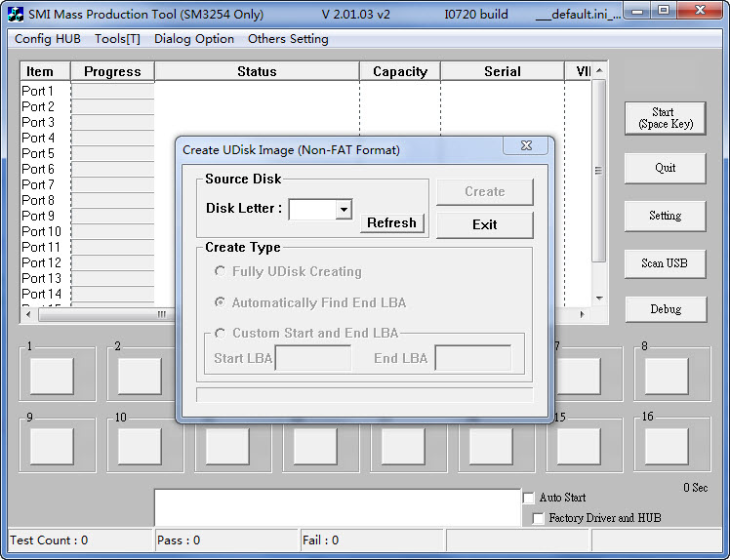Click port slot 1 box
Image resolution: width=730 pixels, height=560 pixels.
52,376
